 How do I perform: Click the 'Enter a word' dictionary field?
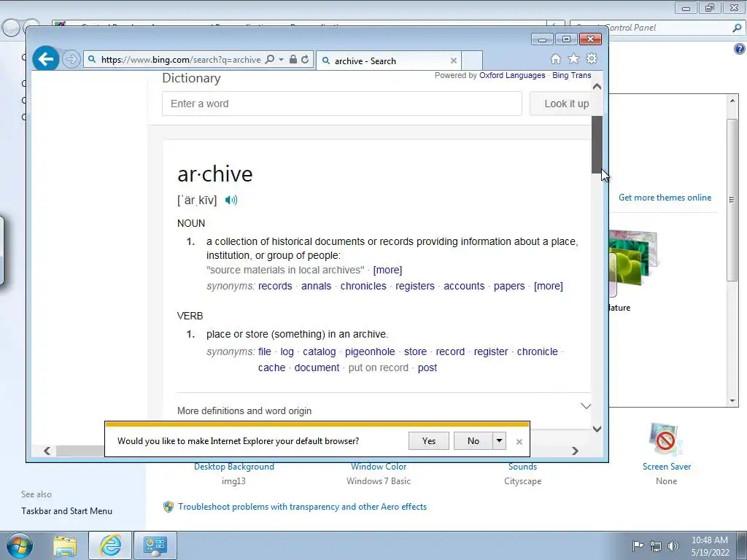pyautogui.click(x=341, y=104)
